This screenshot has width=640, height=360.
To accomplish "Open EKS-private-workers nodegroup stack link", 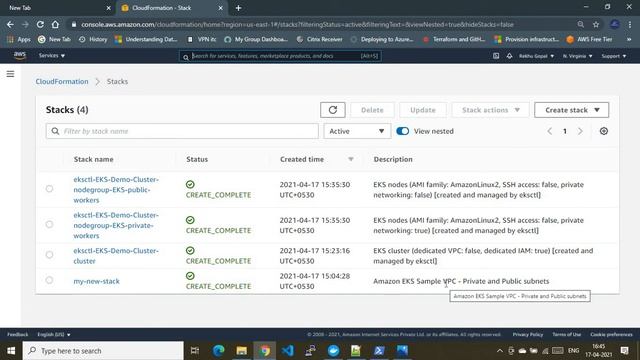I will click(116, 225).
